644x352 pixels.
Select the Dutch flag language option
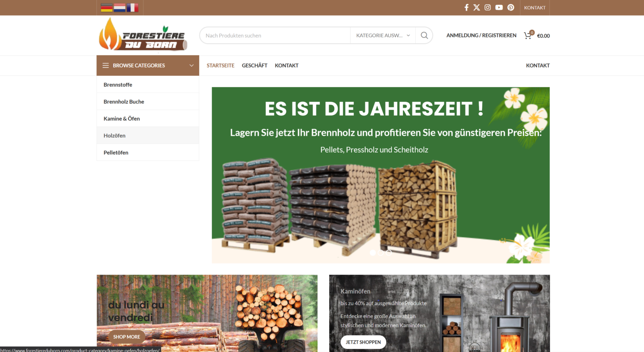[x=119, y=8]
